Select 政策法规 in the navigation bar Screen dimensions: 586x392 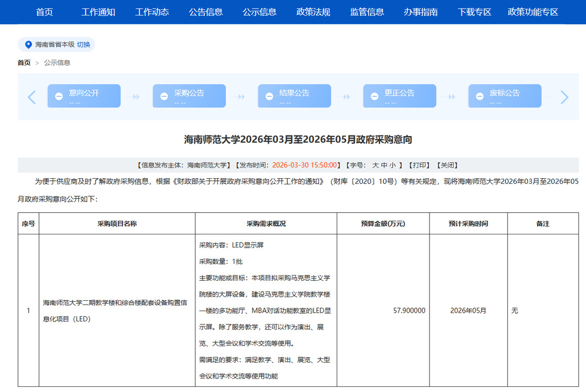(313, 12)
